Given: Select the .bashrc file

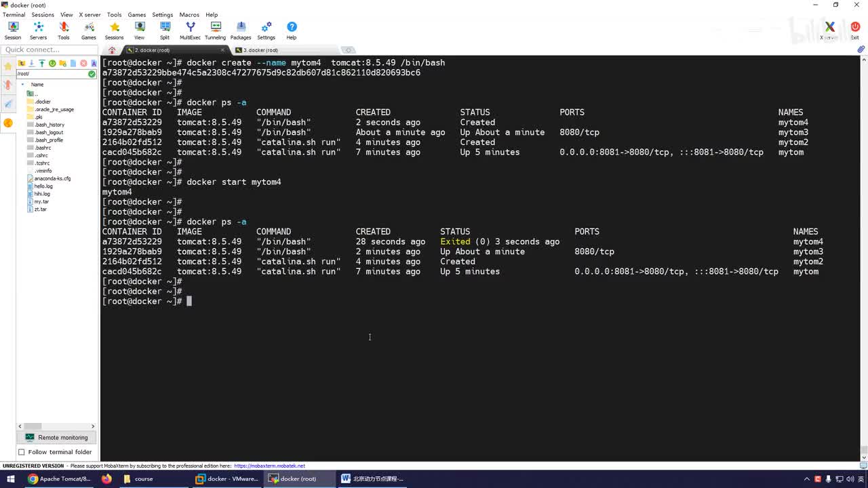Looking at the screenshot, I should point(39,148).
